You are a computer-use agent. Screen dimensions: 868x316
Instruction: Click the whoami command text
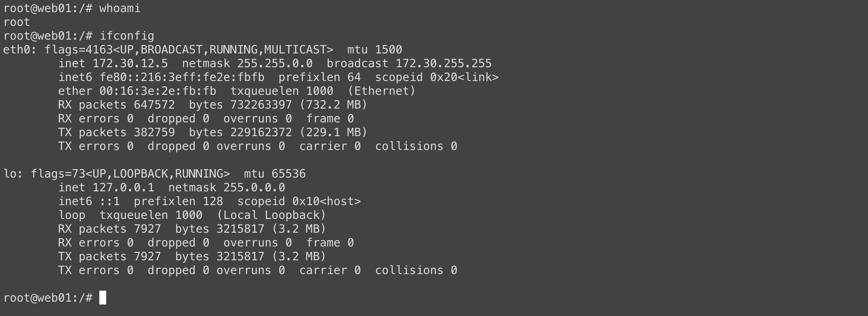pos(120,8)
